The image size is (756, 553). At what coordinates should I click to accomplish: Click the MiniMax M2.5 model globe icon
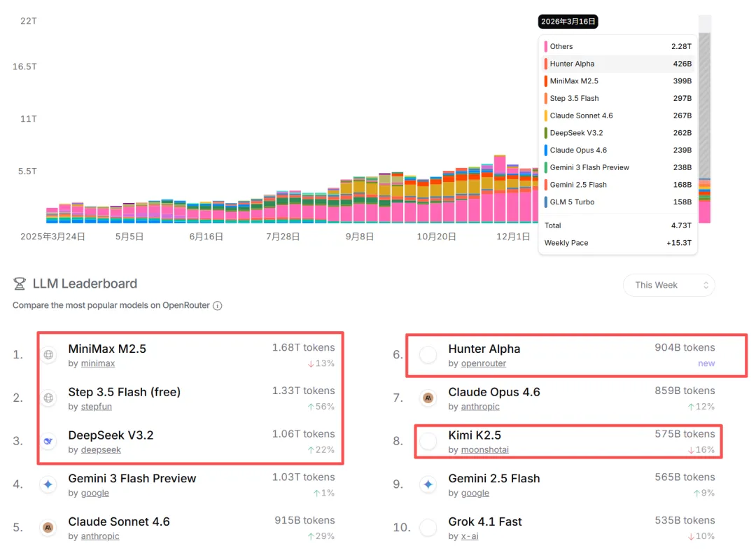click(x=49, y=355)
